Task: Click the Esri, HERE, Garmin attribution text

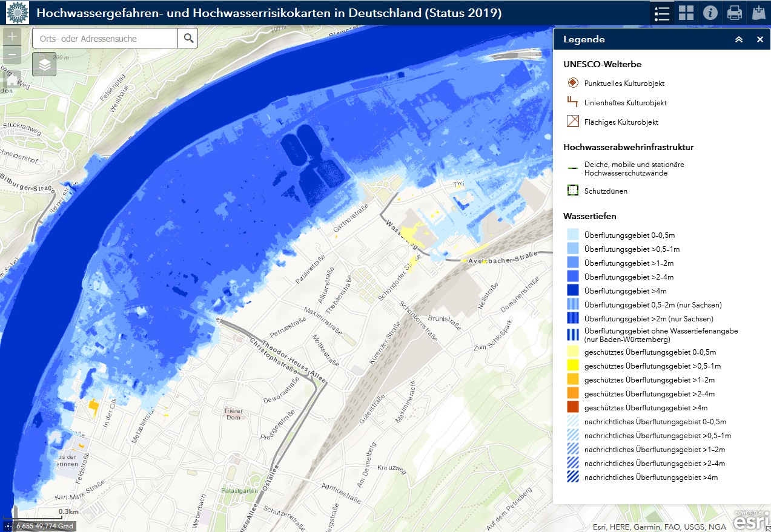Action: tap(659, 527)
